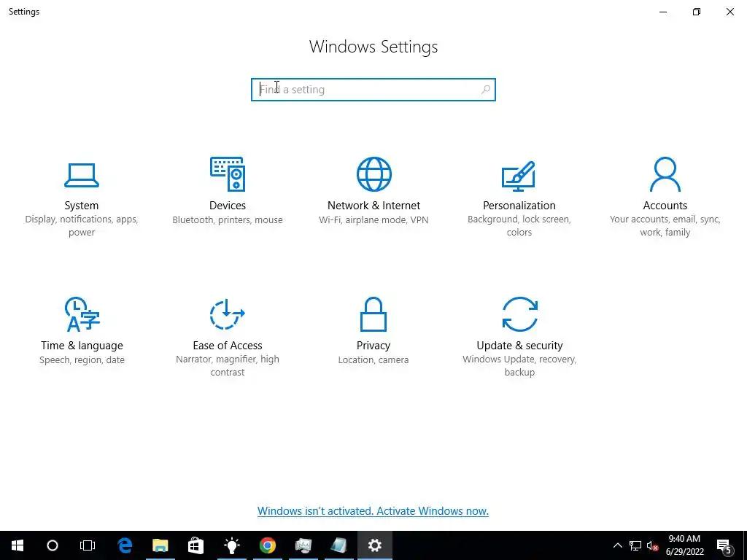The height and width of the screenshot is (560, 747).
Task: Open the Microsoft Store taskbar icon
Action: pyautogui.click(x=196, y=545)
